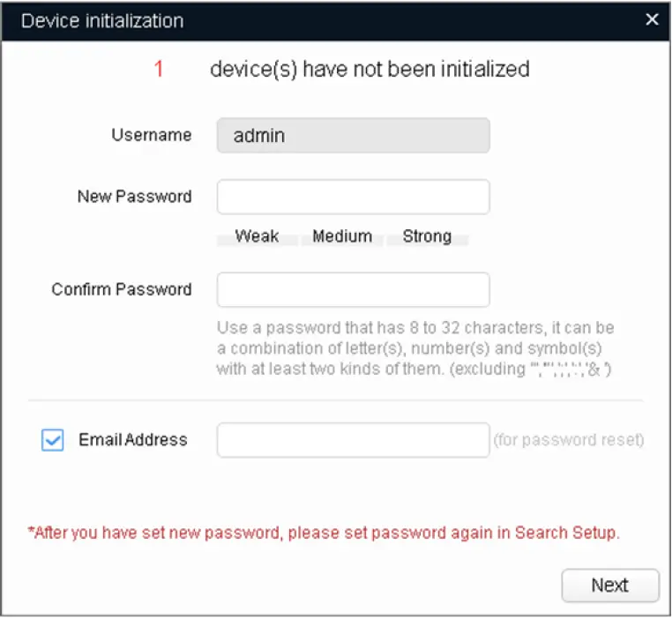Click the Confirm Password label
Screen dimensions: 672x619
[122, 289]
